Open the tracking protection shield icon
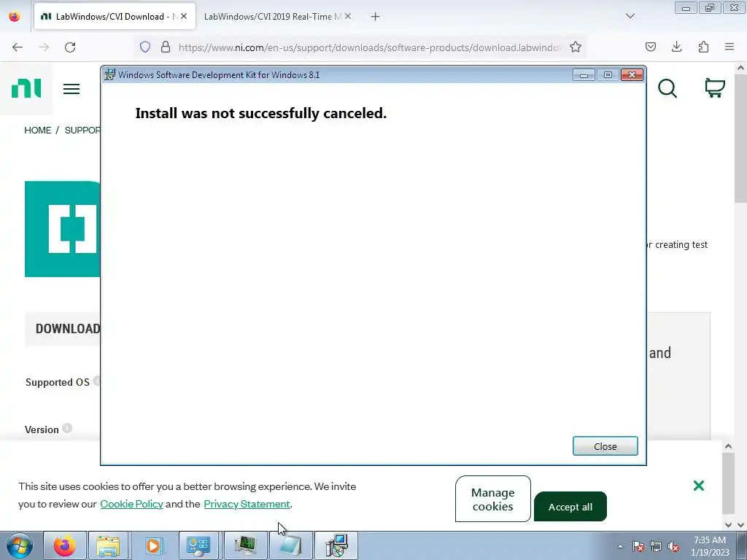This screenshot has height=560, width=747. click(x=145, y=47)
